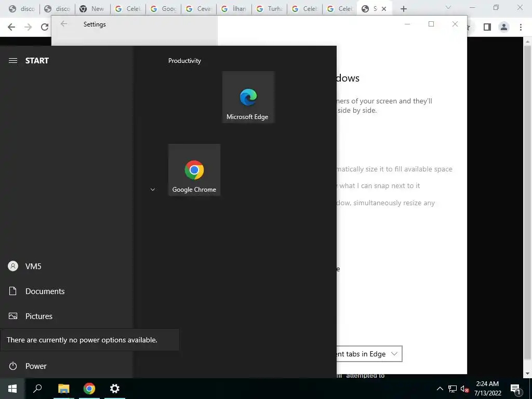Click the muted volume tray icon
Screen dimensions: 532x399
(x=464, y=389)
